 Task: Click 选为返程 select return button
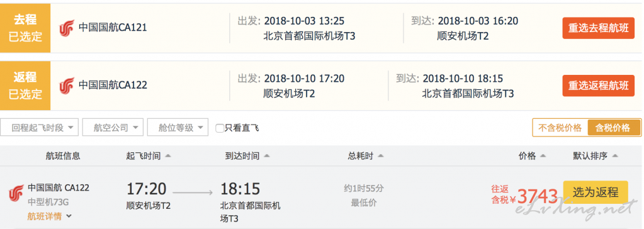tap(596, 193)
